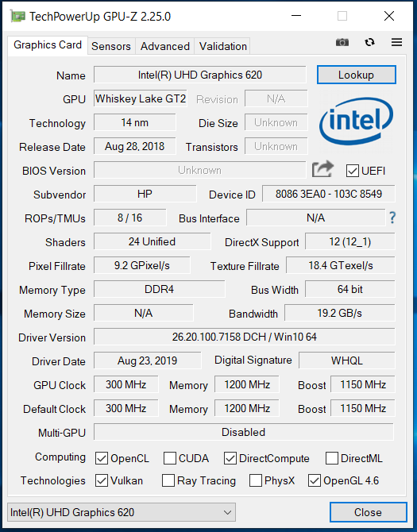Click the BIOS export share icon
The height and width of the screenshot is (532, 417).
tap(322, 169)
